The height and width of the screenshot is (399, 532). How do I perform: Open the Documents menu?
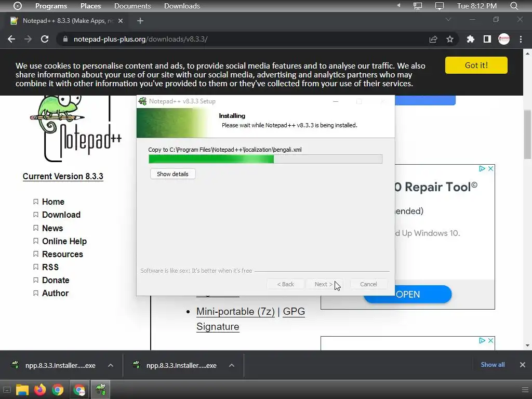(132, 6)
